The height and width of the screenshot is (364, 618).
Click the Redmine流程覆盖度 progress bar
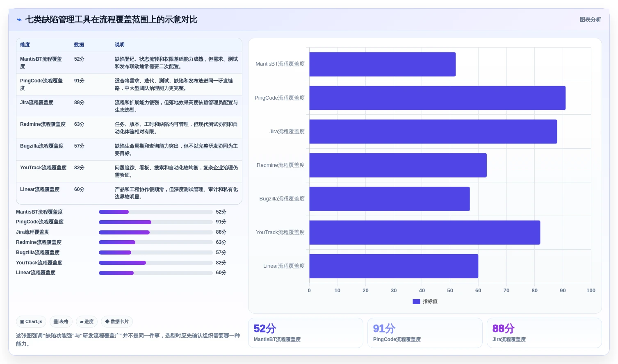pyautogui.click(x=156, y=242)
